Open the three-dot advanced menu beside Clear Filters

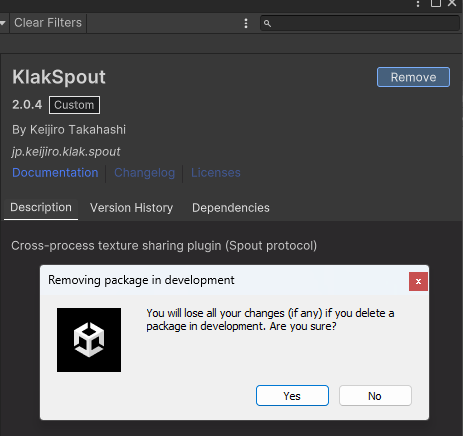(246, 23)
